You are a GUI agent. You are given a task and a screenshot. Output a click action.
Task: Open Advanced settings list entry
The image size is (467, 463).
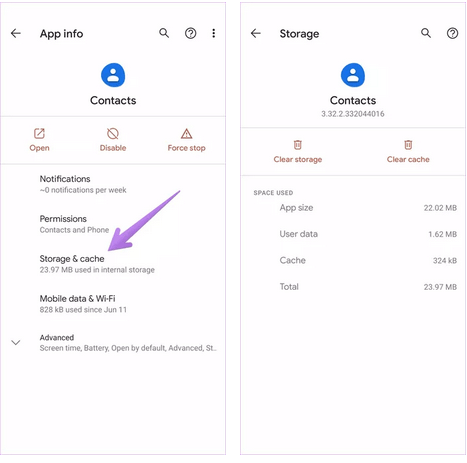pyautogui.click(x=113, y=343)
